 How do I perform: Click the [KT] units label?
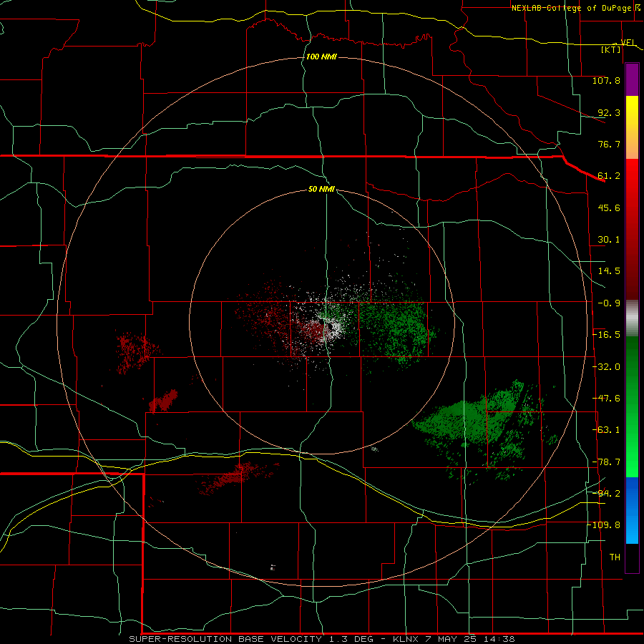tap(611, 49)
